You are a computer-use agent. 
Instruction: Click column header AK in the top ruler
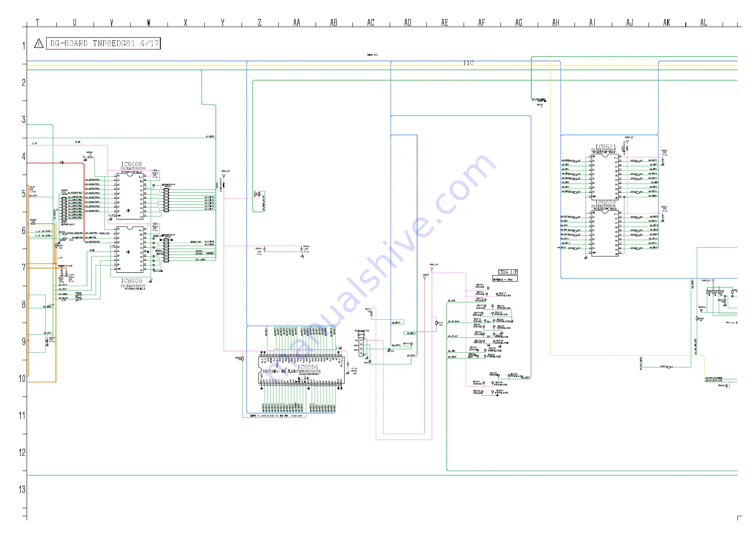[667, 22]
